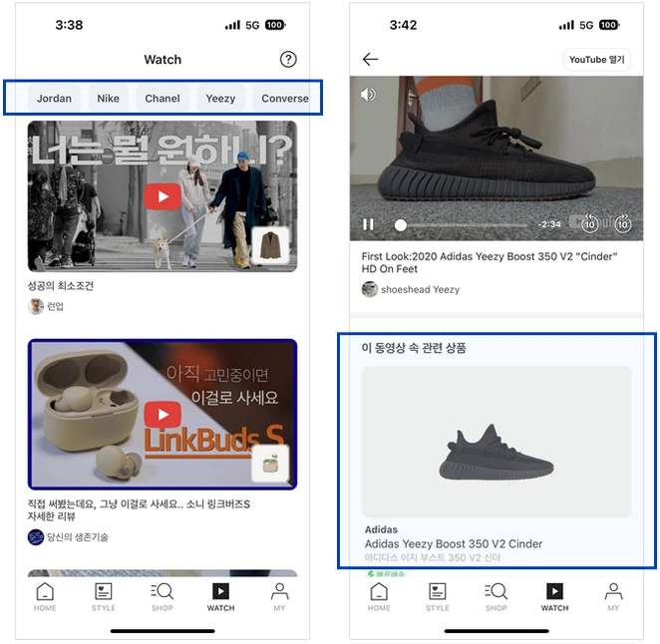The image size is (660, 644).
Task: Play the LinkBuds S review video
Action: coord(163,414)
